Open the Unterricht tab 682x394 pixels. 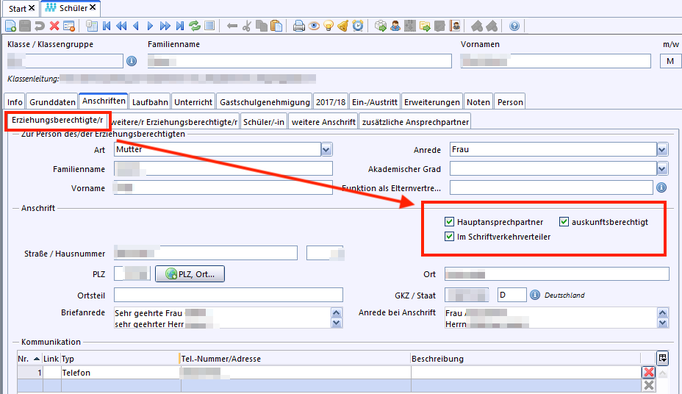click(x=193, y=102)
